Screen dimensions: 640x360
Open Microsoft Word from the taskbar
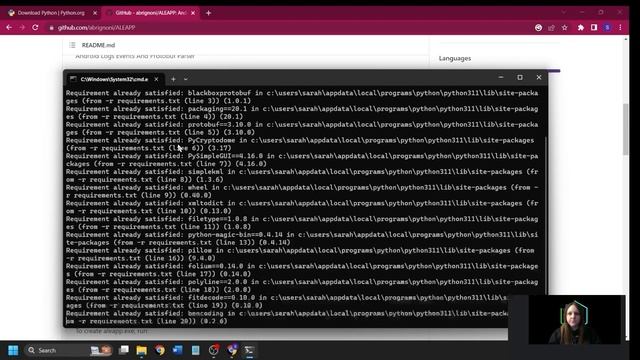(178, 350)
